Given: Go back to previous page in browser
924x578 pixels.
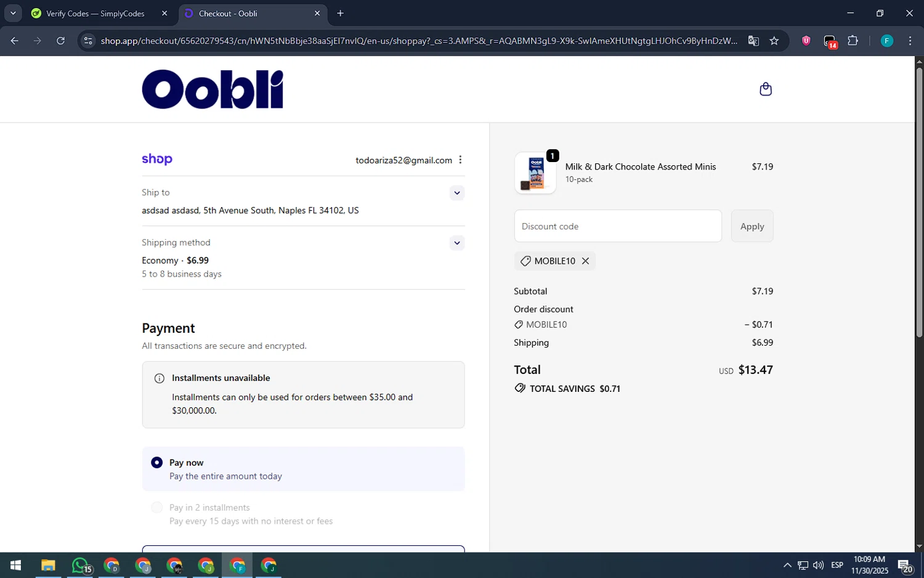Looking at the screenshot, I should pyautogui.click(x=15, y=41).
